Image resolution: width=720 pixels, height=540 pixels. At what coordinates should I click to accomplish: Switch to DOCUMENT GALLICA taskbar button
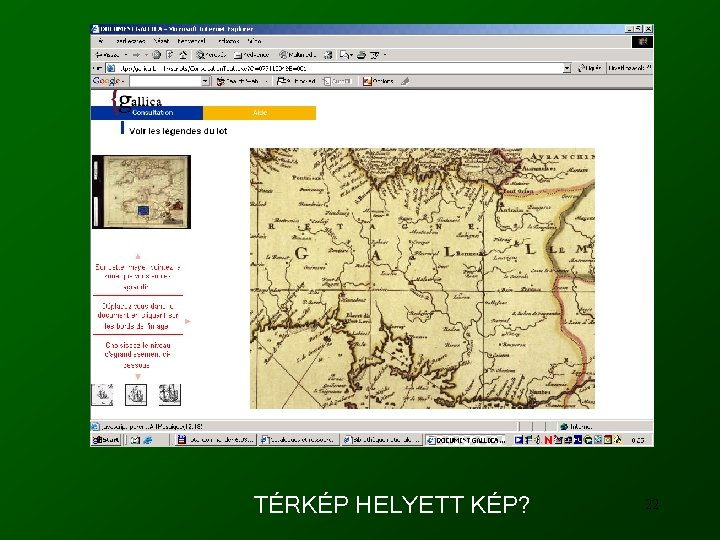point(466,440)
